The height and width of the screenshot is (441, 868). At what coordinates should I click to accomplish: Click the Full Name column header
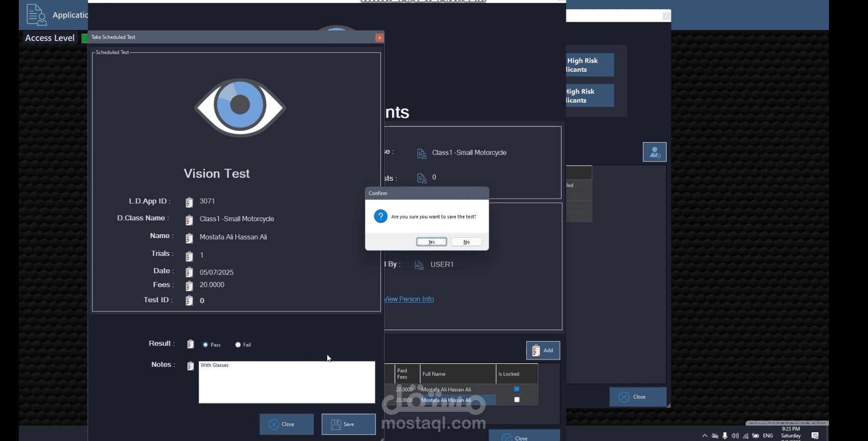click(458, 374)
